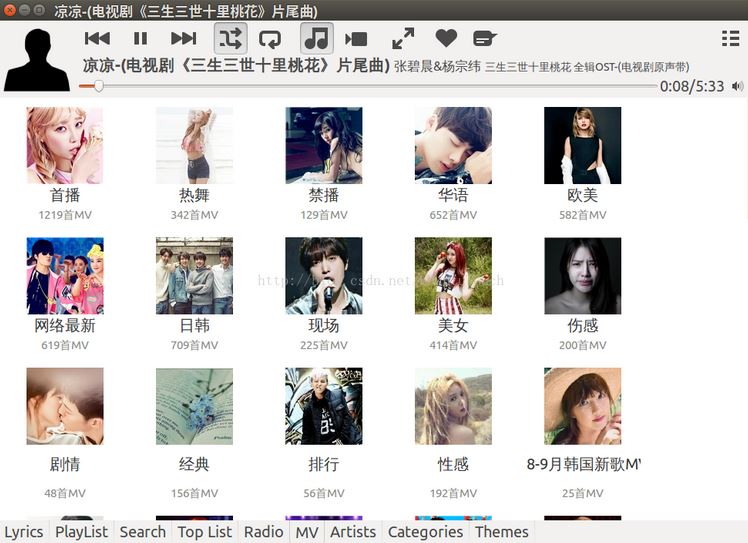Open the 性感 MV category thumbnail
This screenshot has width=748, height=543.
click(x=453, y=406)
